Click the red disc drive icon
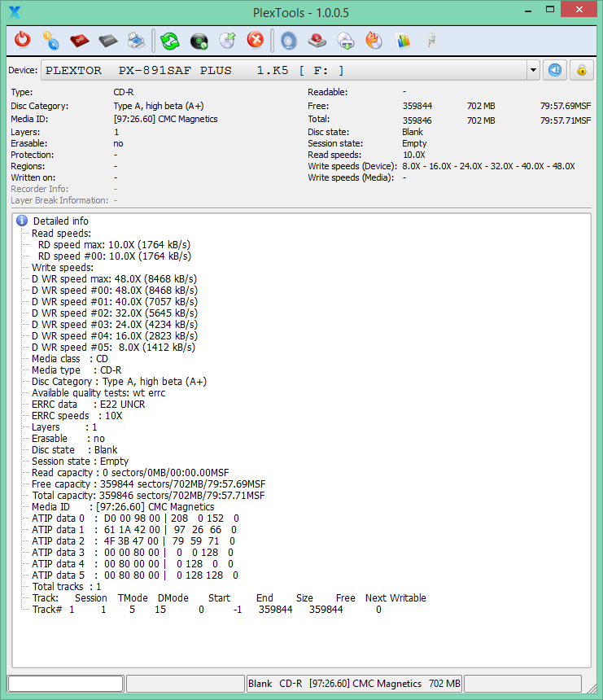Viewport: 603px width, 700px height. 317,41
